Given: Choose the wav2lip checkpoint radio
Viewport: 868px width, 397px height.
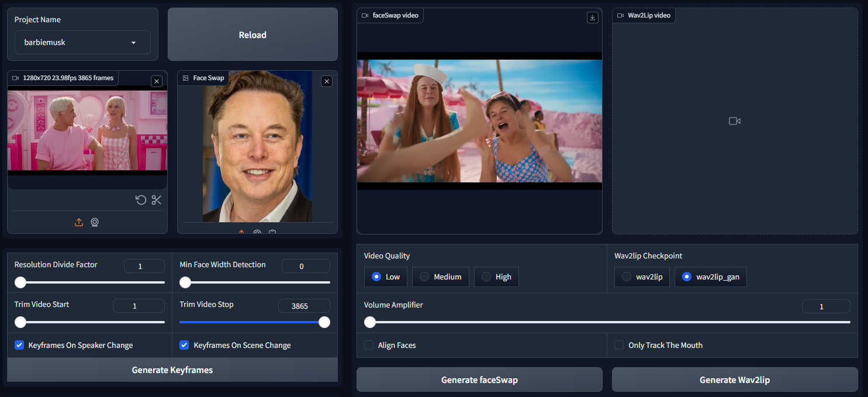Looking at the screenshot, I should [642, 277].
